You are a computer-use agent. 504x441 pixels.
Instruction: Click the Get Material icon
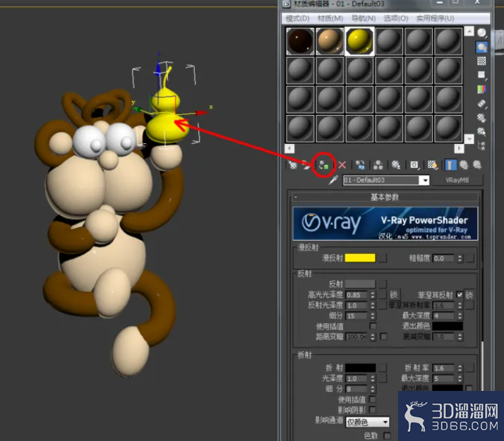292,165
